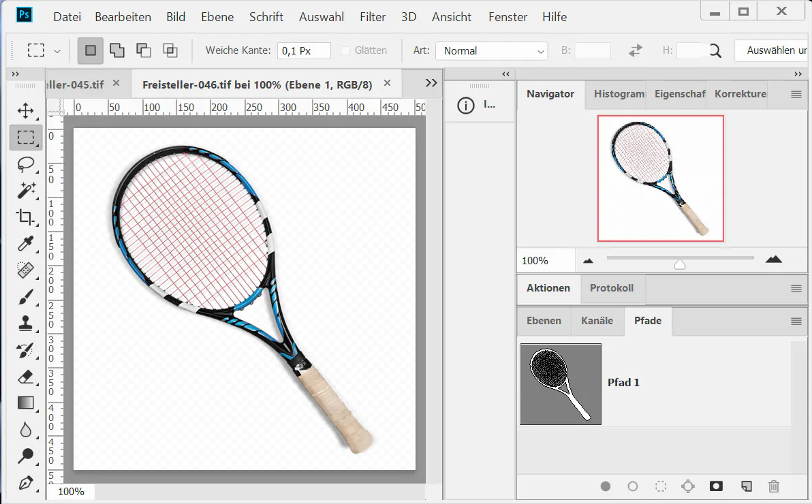Select the Pfad 1 thumbnail
Screen dimensions: 812x504
(x=560, y=383)
